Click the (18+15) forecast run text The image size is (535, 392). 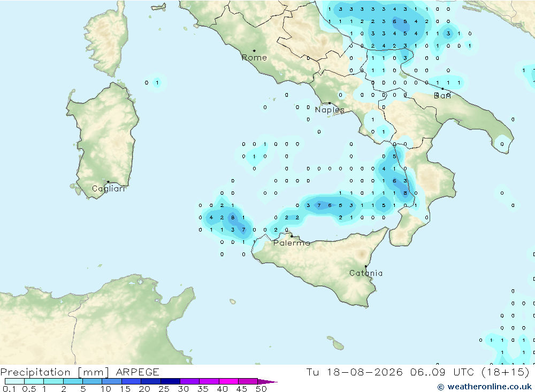(x=505, y=372)
